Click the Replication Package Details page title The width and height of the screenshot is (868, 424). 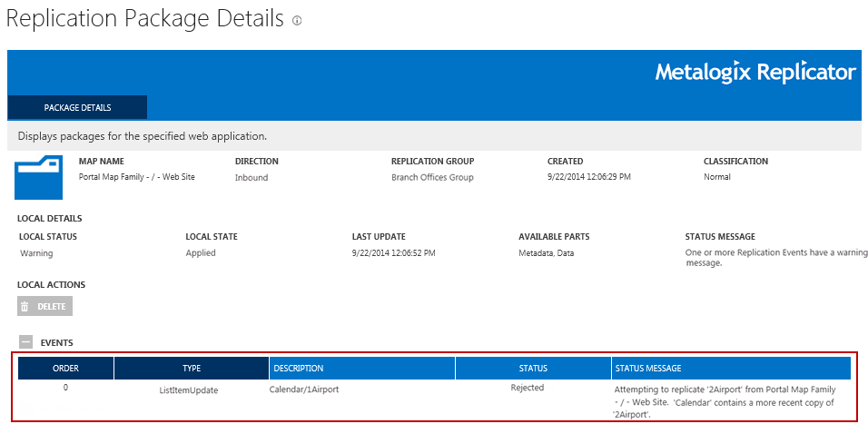145,19
